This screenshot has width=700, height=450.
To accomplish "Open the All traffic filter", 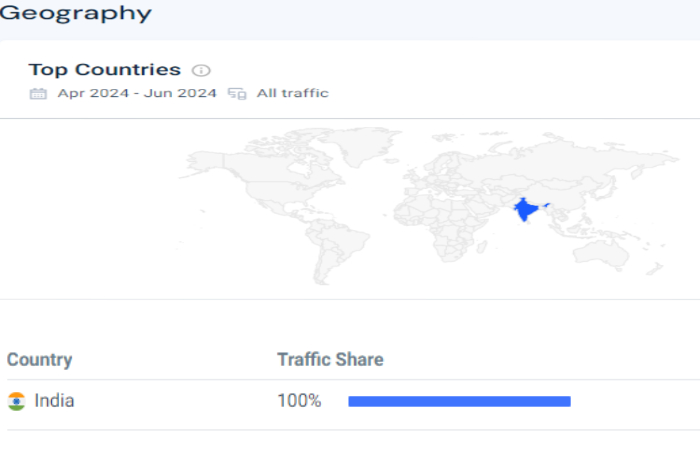I will (x=292, y=93).
